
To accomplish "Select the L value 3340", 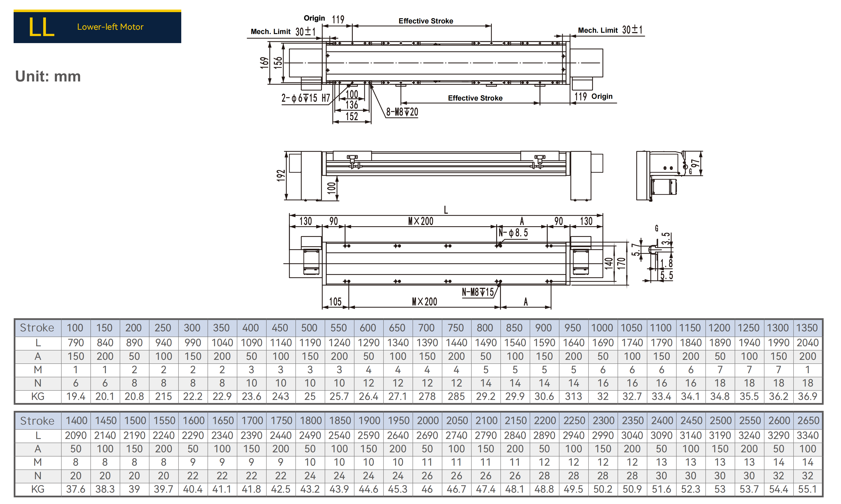I will point(808,435).
